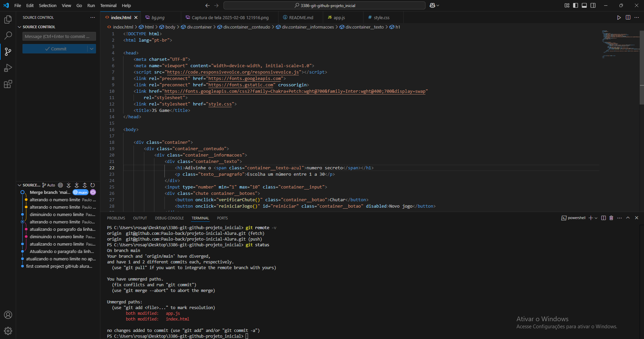This screenshot has width=644, height=339.
Task: Refresh the source control graph
Action: (x=93, y=185)
